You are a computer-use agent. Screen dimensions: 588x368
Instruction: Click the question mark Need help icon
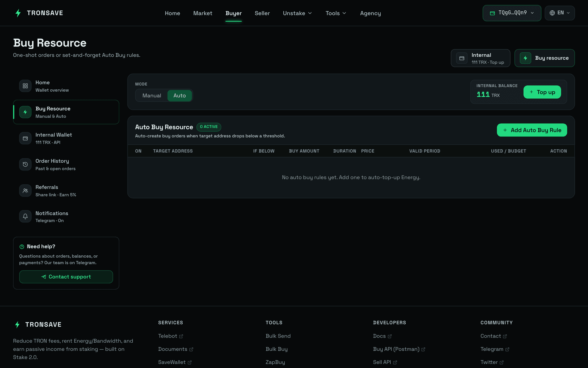[x=22, y=247]
